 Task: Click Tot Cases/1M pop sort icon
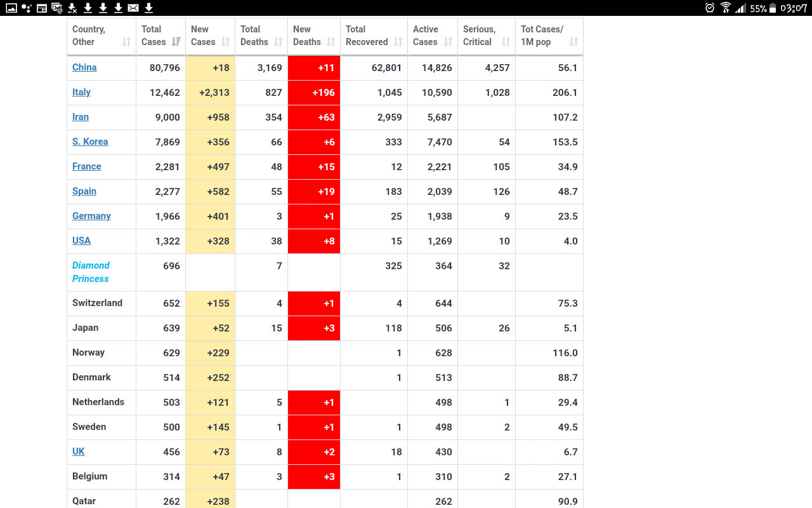[573, 42]
